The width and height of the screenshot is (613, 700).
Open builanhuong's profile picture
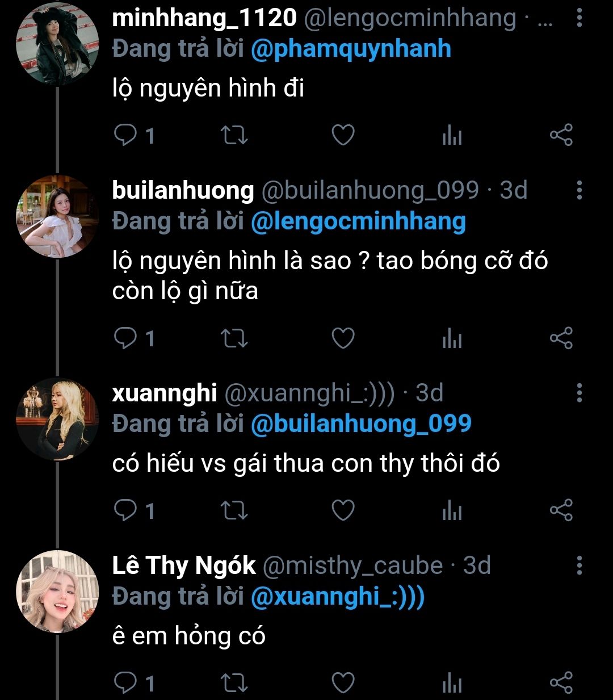[x=57, y=216]
